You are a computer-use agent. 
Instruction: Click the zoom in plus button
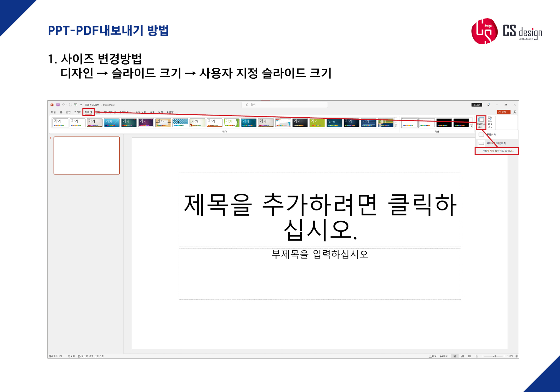504,356
